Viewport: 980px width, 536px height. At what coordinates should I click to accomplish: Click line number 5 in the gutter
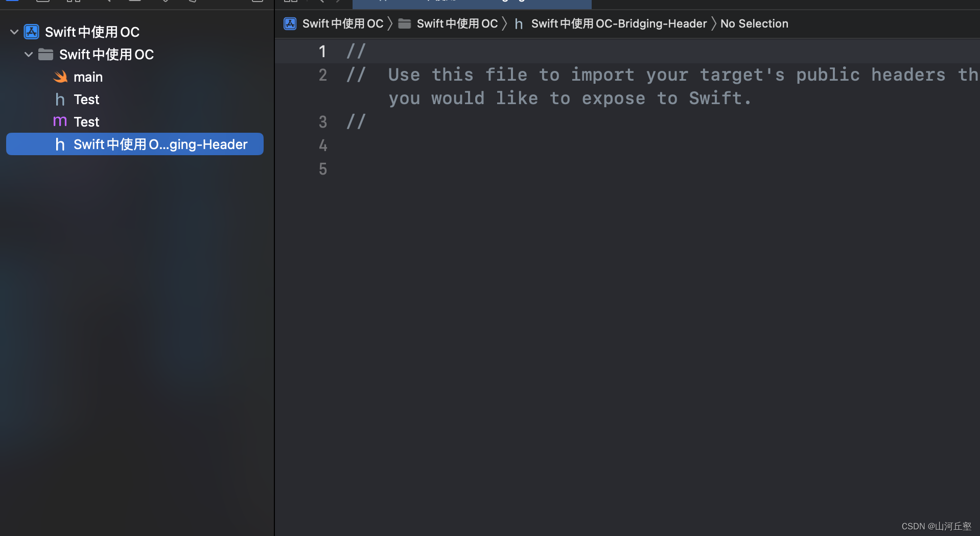click(x=322, y=169)
